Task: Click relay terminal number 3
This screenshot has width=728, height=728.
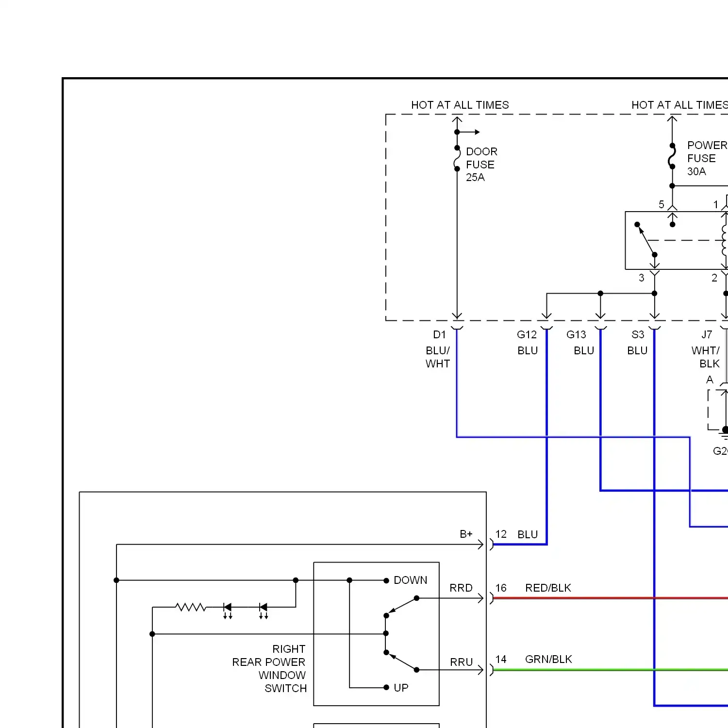Action: [x=641, y=278]
